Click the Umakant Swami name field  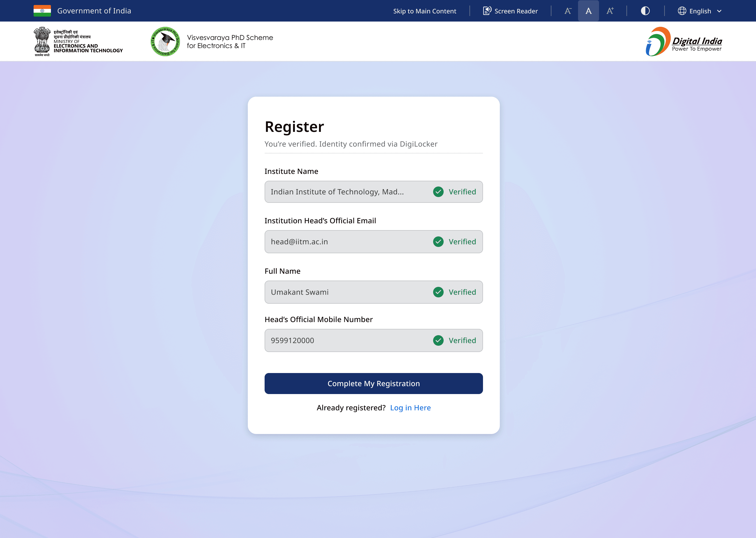click(374, 292)
